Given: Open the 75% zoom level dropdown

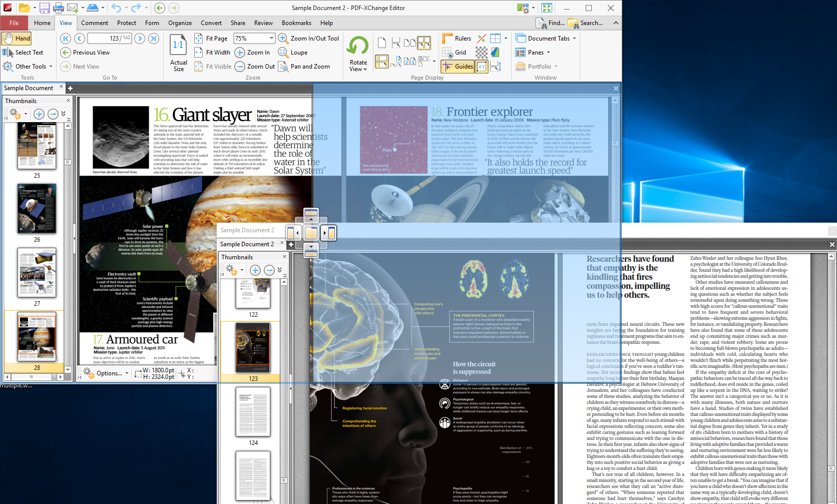Looking at the screenshot, I should click(x=271, y=38).
